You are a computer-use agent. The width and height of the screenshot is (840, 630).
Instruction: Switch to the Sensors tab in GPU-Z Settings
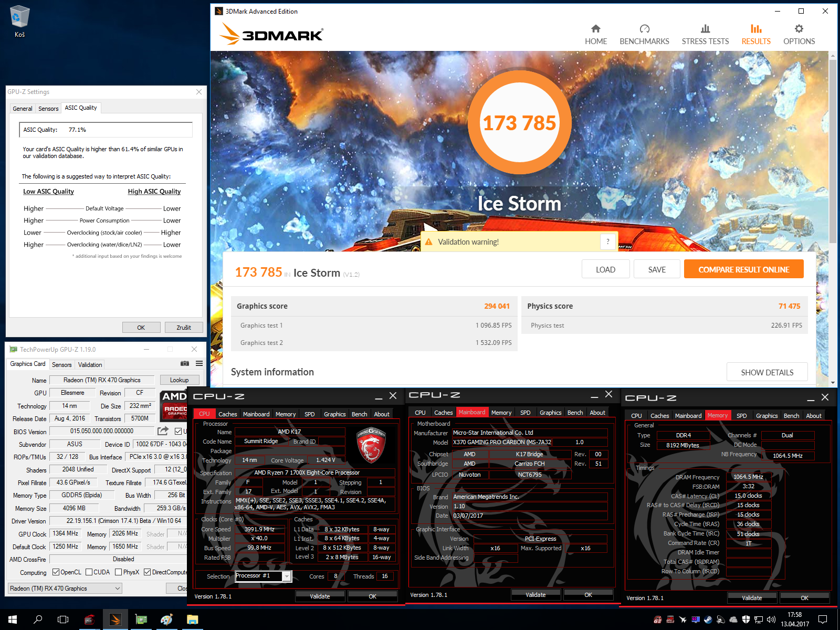(x=48, y=109)
